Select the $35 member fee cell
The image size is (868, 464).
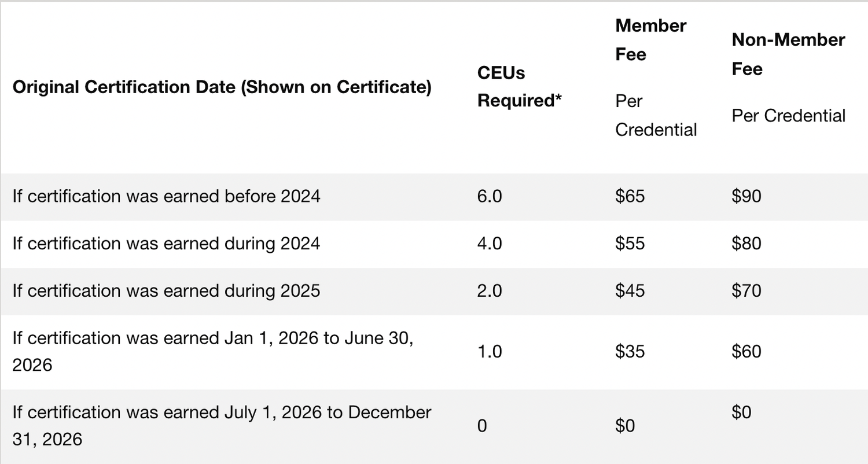pyautogui.click(x=630, y=352)
